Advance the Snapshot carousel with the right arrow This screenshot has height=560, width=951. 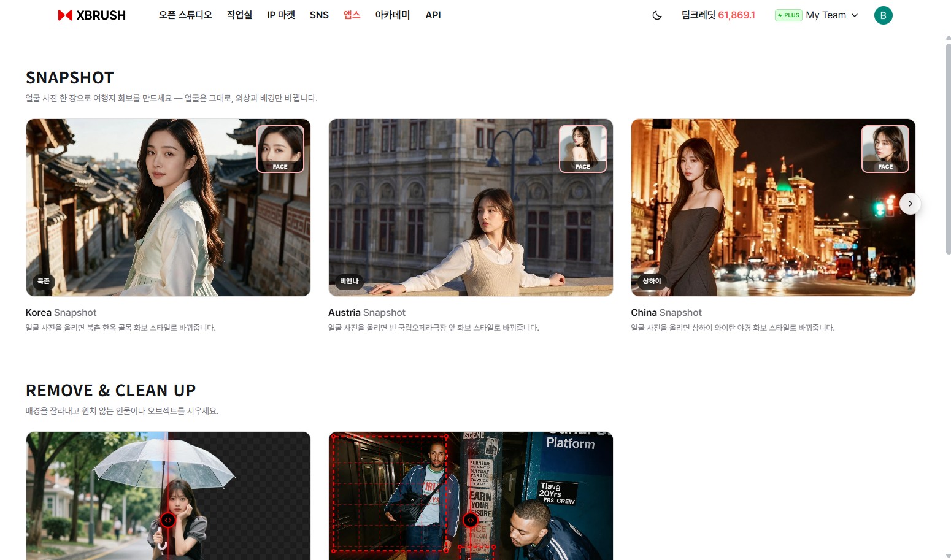click(x=911, y=204)
